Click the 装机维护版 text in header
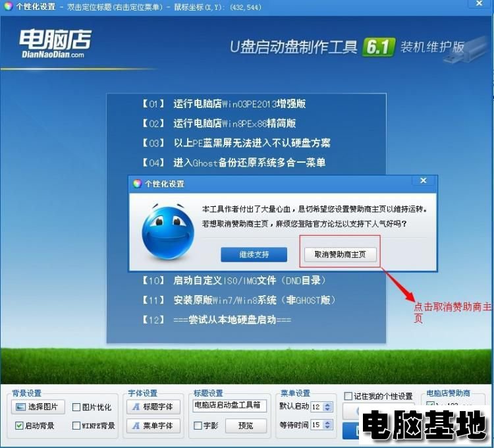This screenshot has width=494, height=448. 432,47
